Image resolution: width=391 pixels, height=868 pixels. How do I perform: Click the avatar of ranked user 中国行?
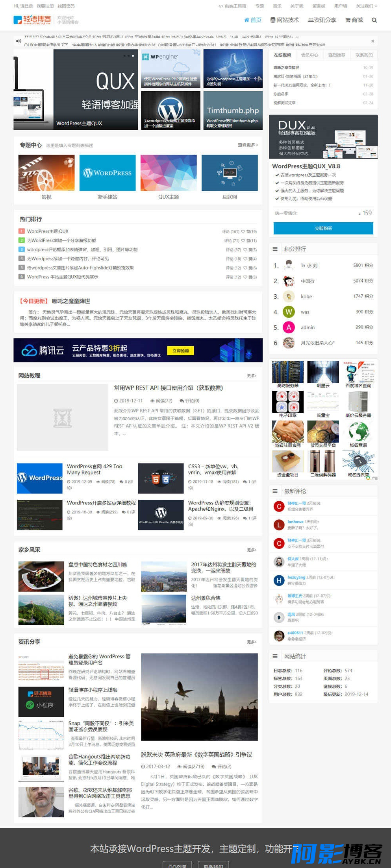[x=289, y=281]
